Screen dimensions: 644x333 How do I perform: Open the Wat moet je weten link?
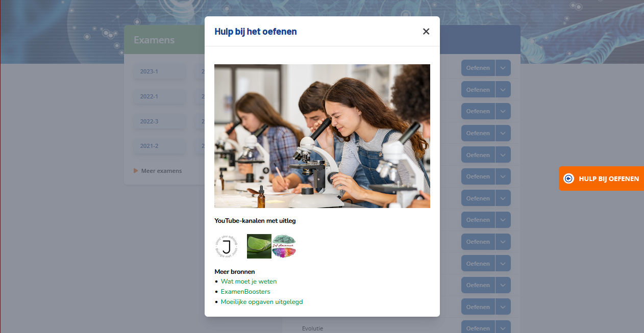pyautogui.click(x=249, y=281)
